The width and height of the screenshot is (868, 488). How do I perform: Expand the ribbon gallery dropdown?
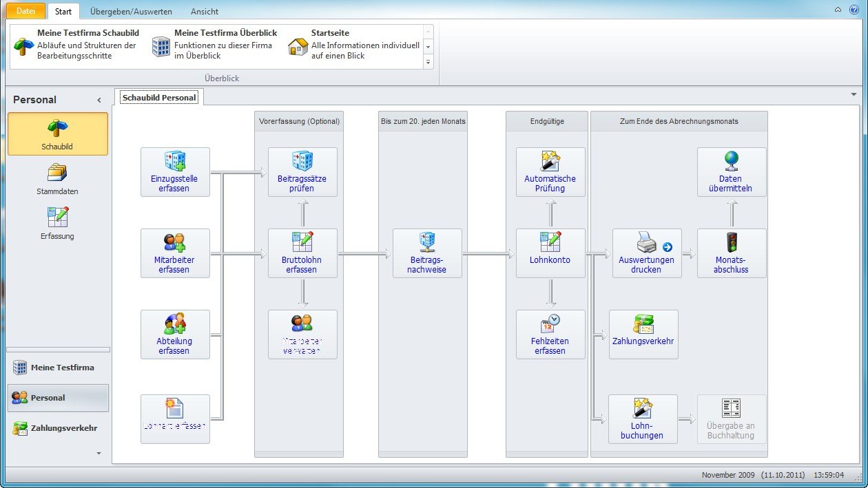click(x=428, y=62)
